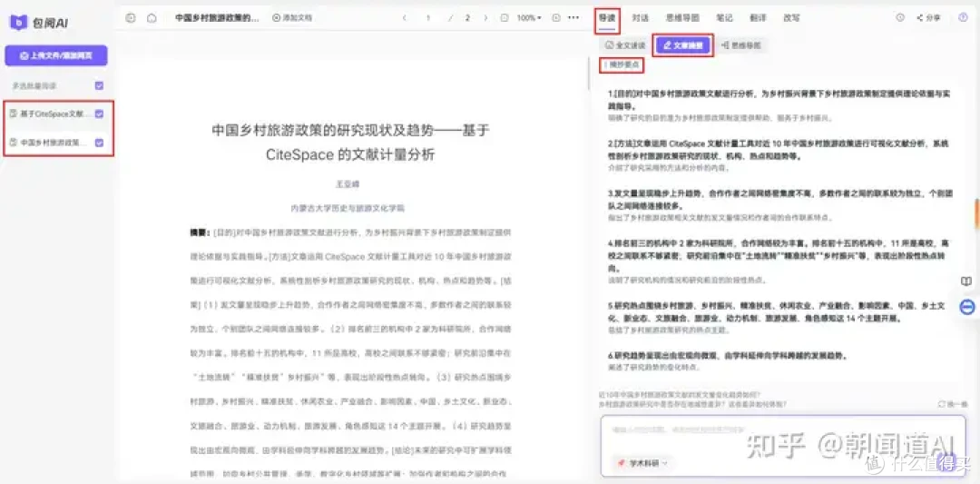
Task: Switch to the 改写 tab
Action: [x=791, y=18]
